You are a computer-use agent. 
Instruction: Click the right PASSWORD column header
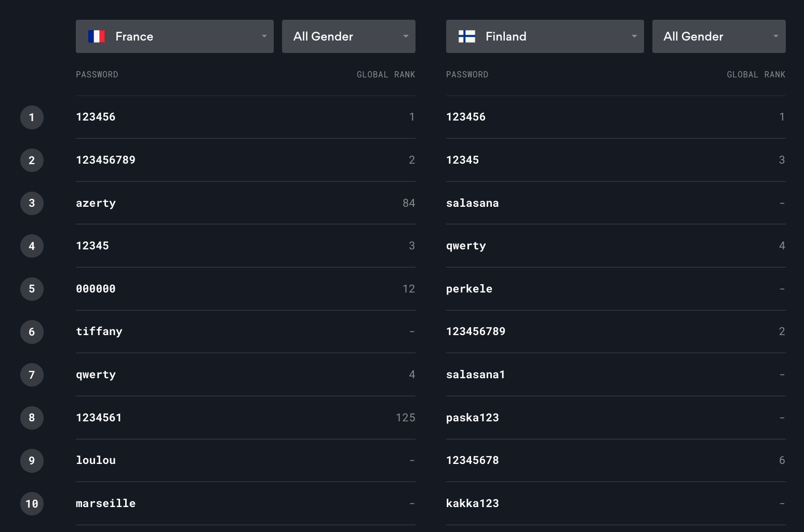coord(467,75)
